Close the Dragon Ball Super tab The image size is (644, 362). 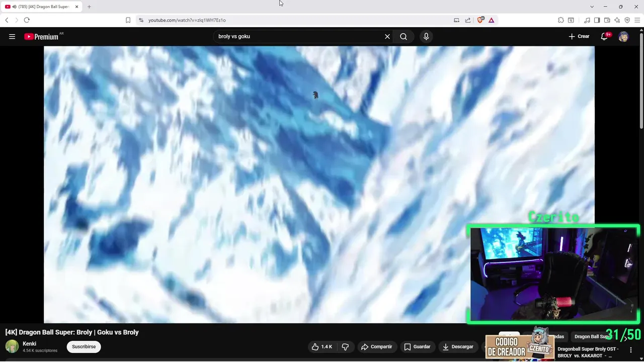tap(77, 7)
